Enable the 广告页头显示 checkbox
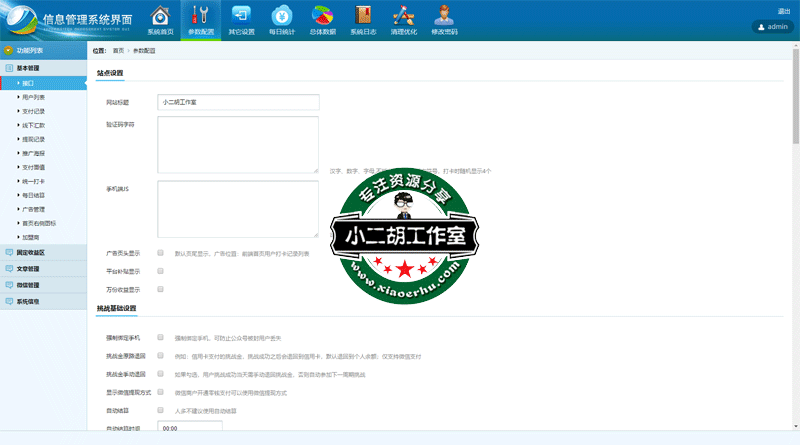 [160, 253]
